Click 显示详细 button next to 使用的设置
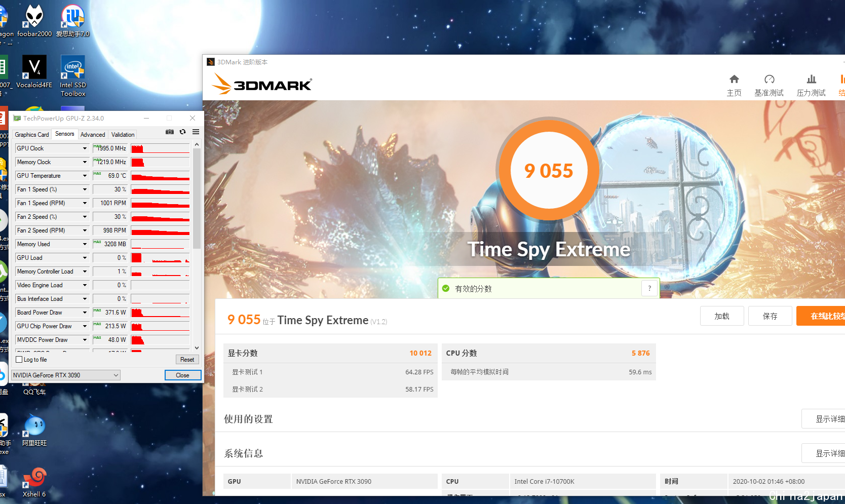This screenshot has height=504, width=845. [x=823, y=419]
